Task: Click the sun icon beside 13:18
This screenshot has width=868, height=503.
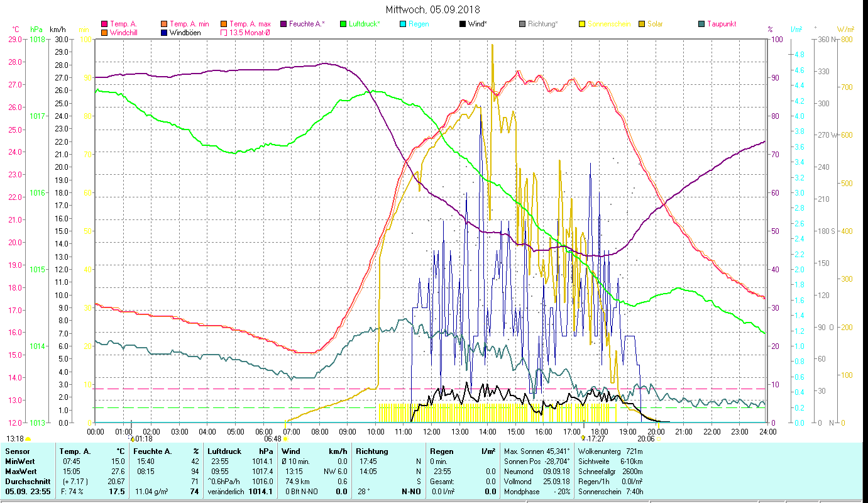Action: click(x=28, y=439)
